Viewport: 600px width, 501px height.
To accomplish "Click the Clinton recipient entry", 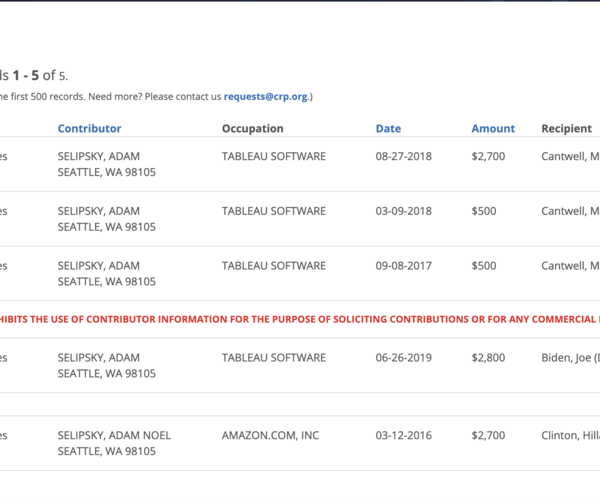I will pos(570,435).
